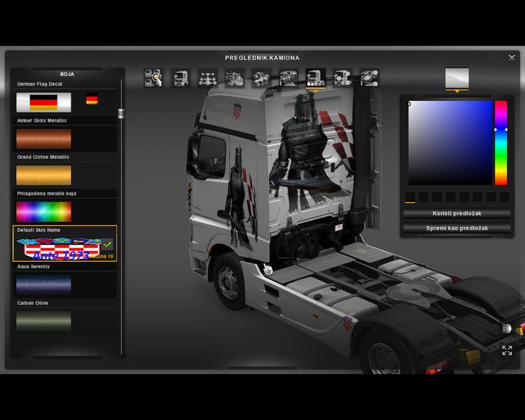Select the Amber Glory Metallic paint thumbnail
The image size is (525, 420).
(43, 139)
